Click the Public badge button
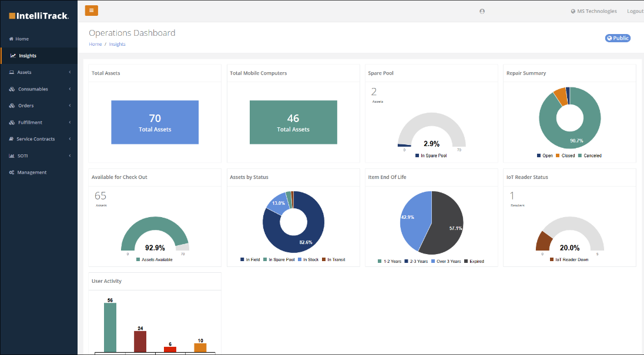644x355 pixels. (618, 38)
